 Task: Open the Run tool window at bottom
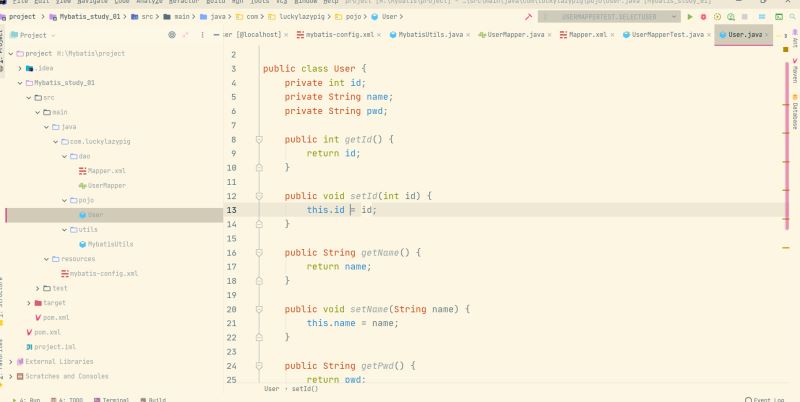(x=26, y=399)
